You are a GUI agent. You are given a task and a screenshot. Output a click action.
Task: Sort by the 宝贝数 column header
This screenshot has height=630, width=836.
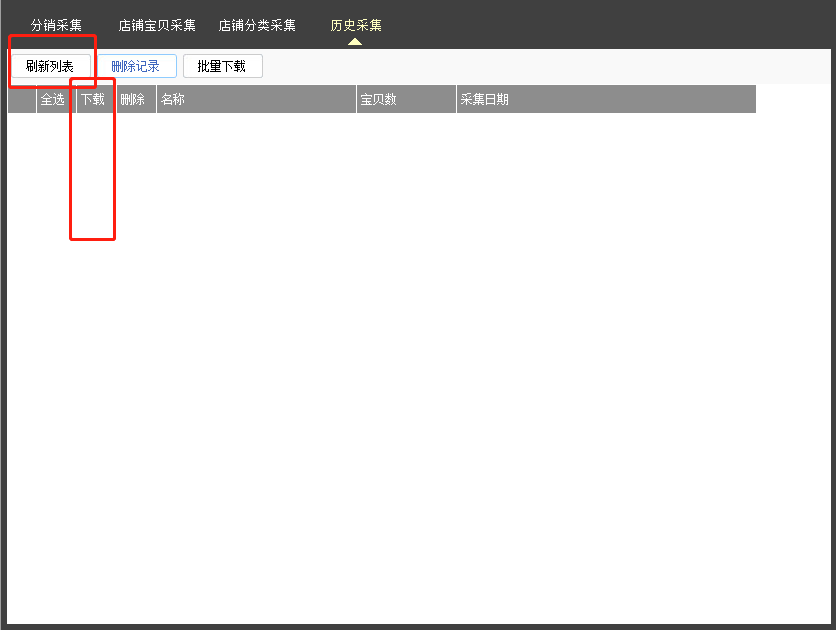pos(406,99)
